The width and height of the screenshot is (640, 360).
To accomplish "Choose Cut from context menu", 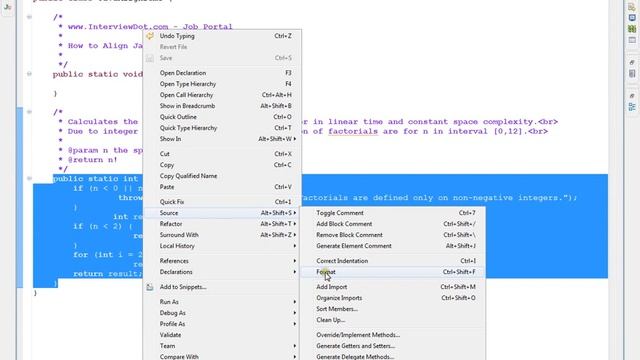I will (x=222, y=154).
